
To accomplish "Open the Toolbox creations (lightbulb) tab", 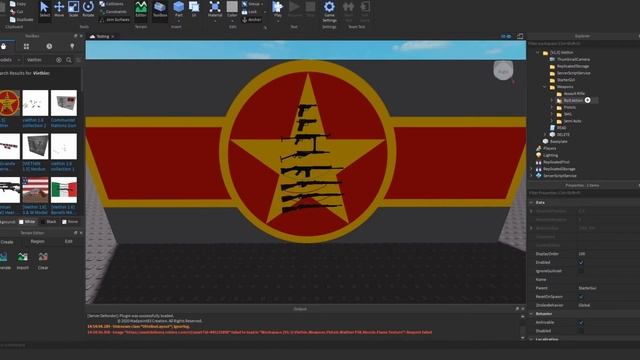I will point(72,47).
